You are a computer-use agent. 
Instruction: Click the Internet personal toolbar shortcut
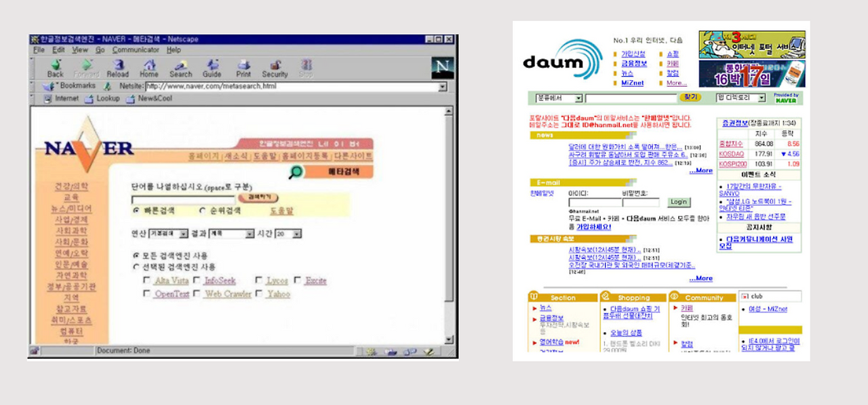(x=62, y=98)
